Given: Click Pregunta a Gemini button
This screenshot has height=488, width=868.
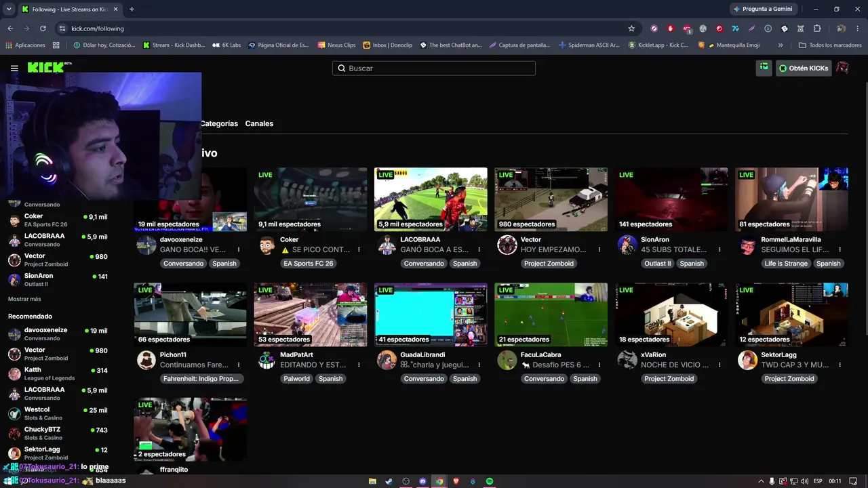Looking at the screenshot, I should 762,9.
